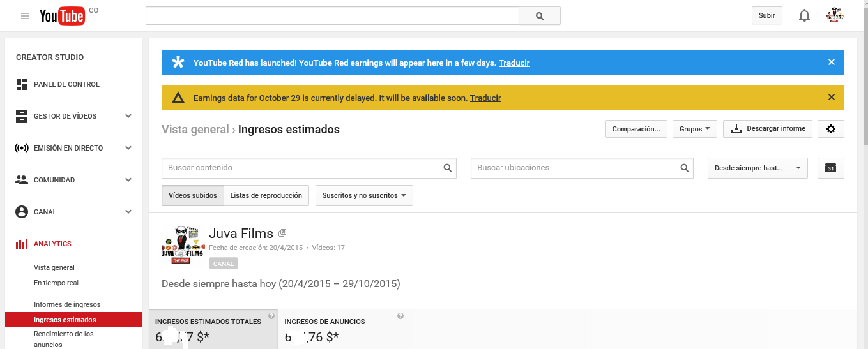Open channel link icon beside Juva Films

[x=282, y=233]
